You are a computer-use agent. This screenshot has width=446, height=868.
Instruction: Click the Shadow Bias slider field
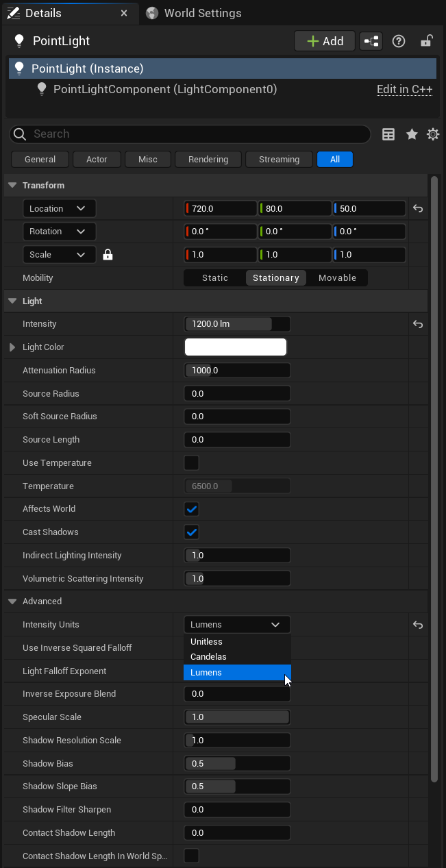(x=237, y=764)
